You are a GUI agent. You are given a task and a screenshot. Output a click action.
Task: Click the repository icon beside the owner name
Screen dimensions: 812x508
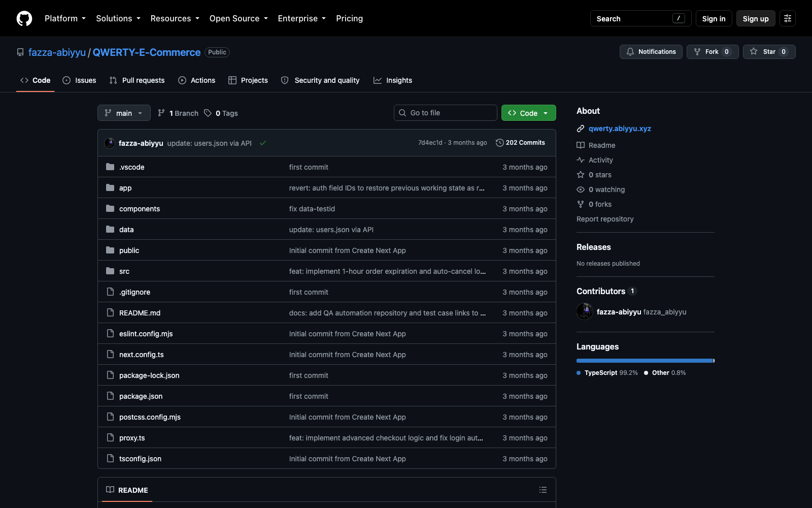tap(20, 52)
